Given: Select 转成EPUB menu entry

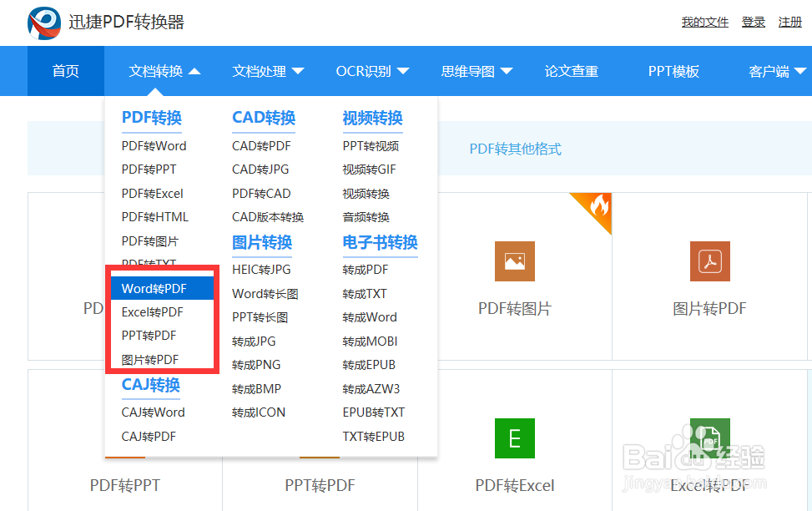Looking at the screenshot, I should (369, 365).
